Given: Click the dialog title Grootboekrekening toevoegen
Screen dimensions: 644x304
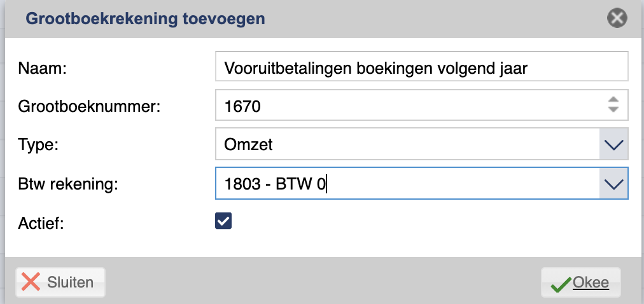Looking at the screenshot, I should [x=145, y=19].
